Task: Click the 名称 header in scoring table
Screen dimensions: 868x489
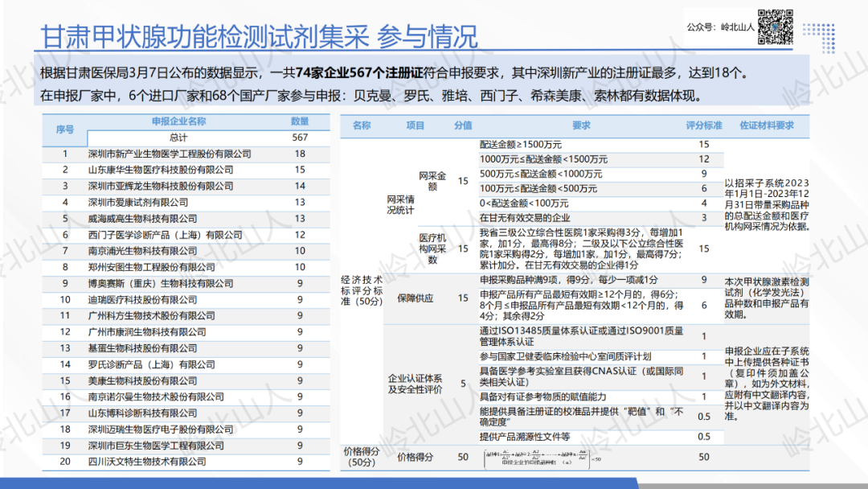Action: click(x=362, y=125)
